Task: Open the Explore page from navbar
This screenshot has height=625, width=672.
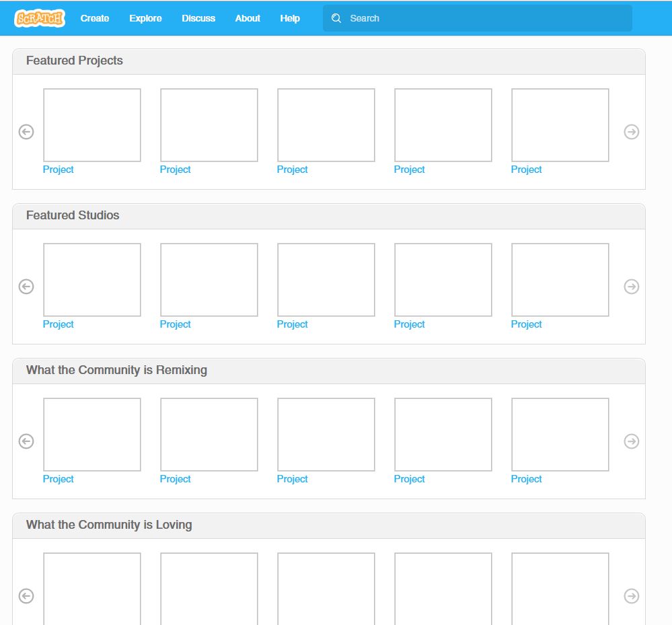Action: [x=145, y=18]
